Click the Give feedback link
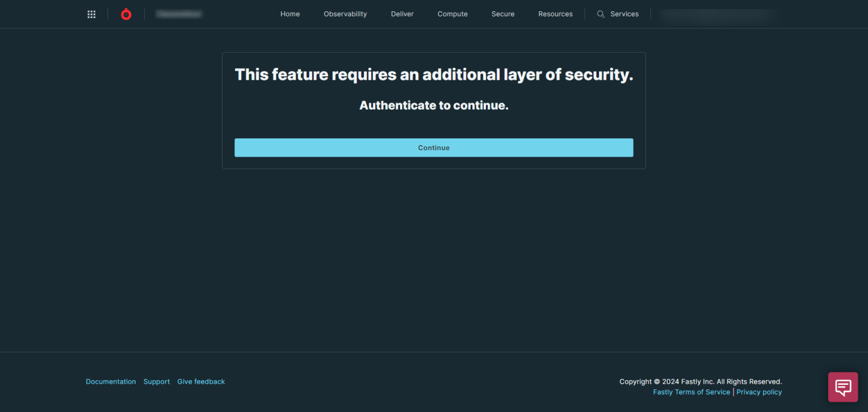The height and width of the screenshot is (412, 868). point(201,381)
